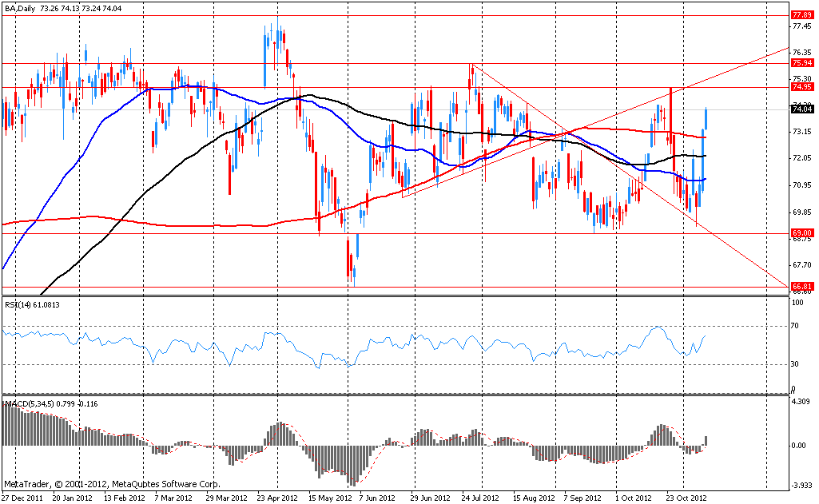The image size is (819, 504).
Task: Select the 69.00 support price tag
Action: coord(801,232)
